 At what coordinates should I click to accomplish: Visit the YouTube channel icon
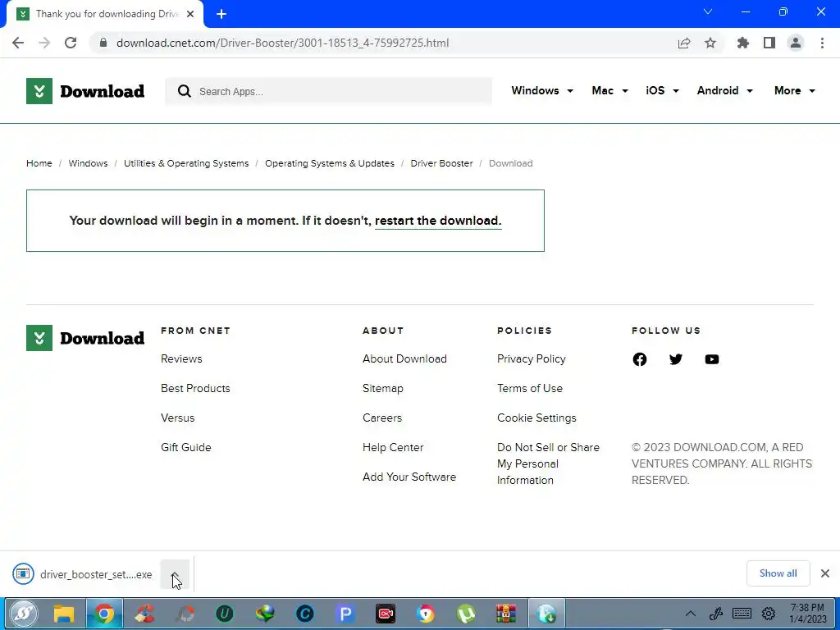pyautogui.click(x=712, y=359)
